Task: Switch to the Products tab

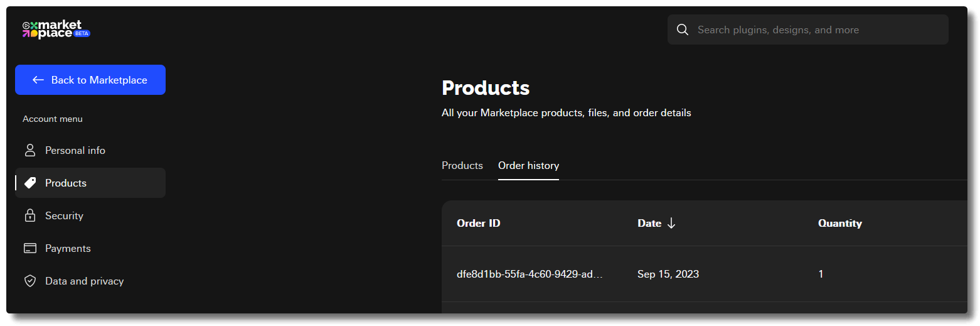Action: (462, 165)
